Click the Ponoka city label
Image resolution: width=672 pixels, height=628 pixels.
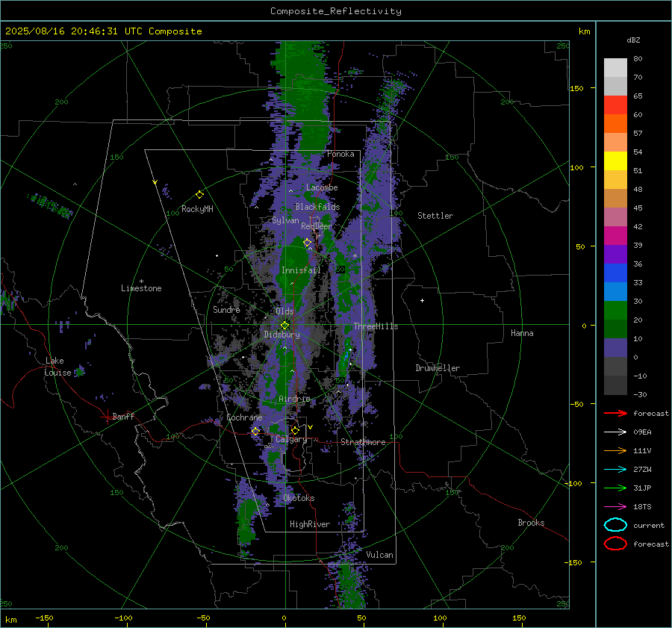coord(340,154)
